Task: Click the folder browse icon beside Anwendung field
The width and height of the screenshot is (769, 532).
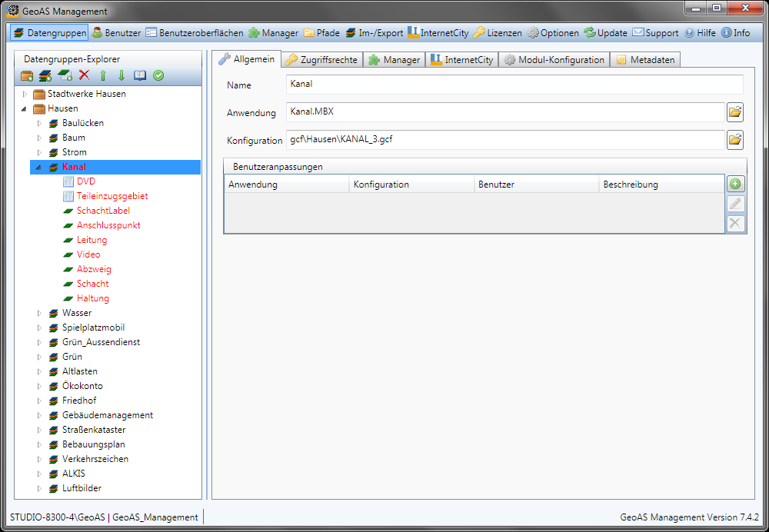Action: (x=734, y=112)
